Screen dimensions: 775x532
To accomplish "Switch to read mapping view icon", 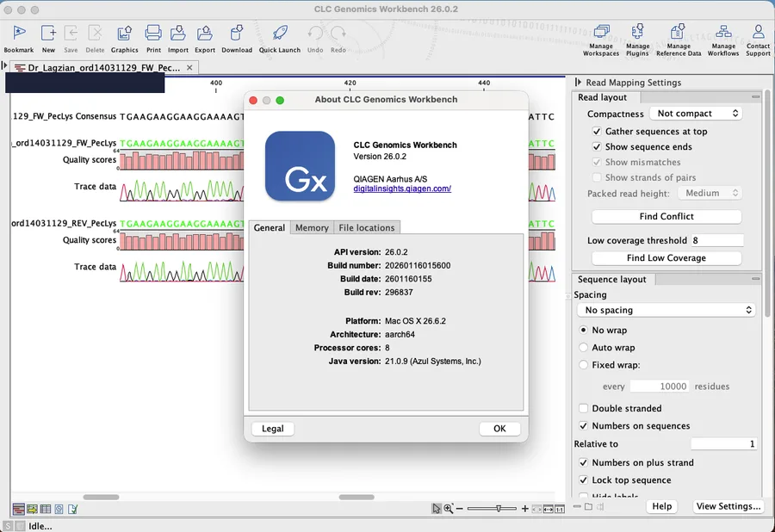I will [x=19, y=509].
